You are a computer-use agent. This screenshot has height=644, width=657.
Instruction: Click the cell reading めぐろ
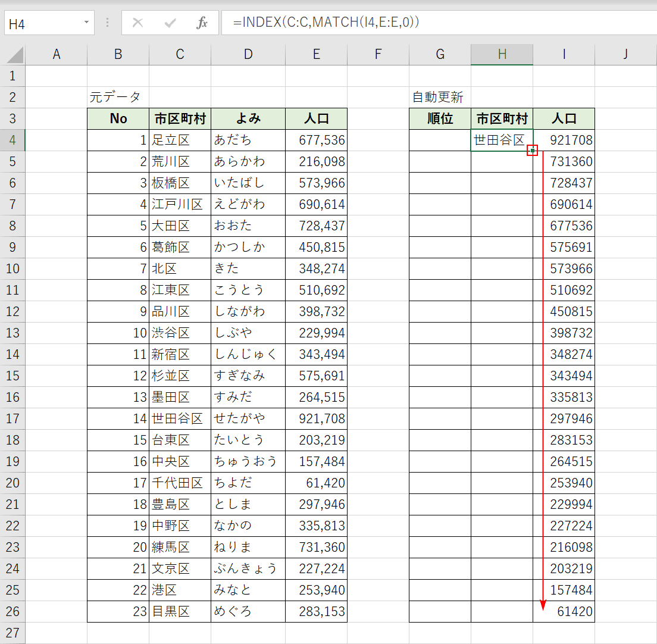248,611
